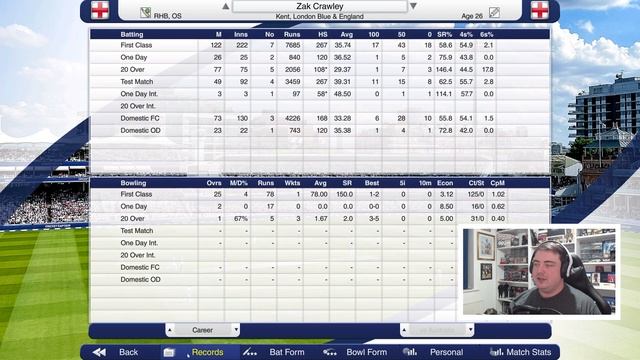The width and height of the screenshot is (640, 360).
Task: Click Test Match runs value 3459
Action: pos(292,82)
